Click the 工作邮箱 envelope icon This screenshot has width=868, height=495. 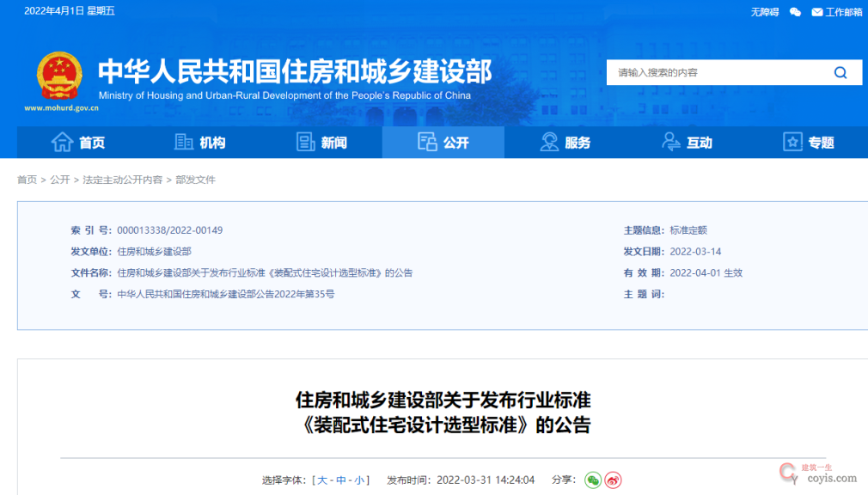(817, 11)
